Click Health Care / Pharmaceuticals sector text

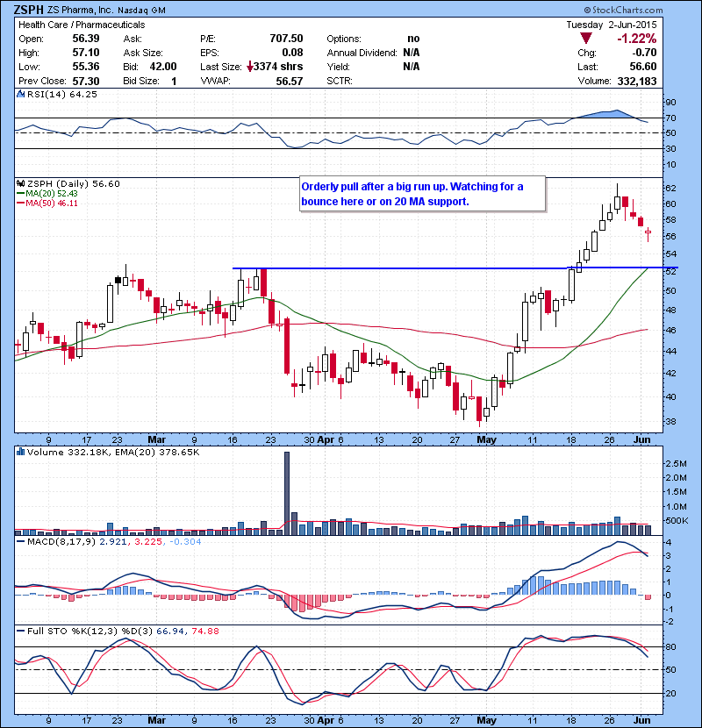point(82,25)
